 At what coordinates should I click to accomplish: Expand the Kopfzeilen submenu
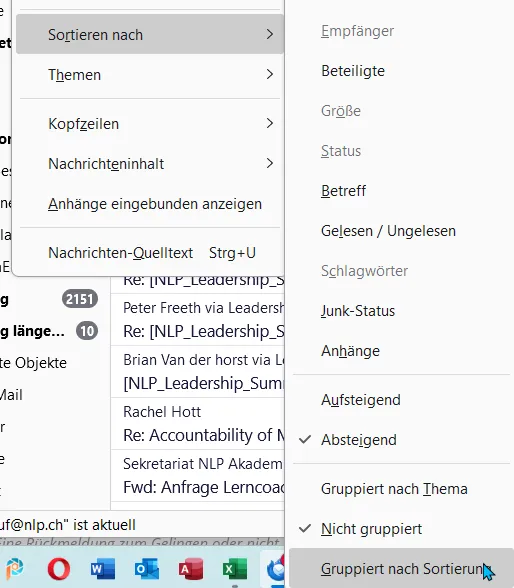tap(150, 124)
